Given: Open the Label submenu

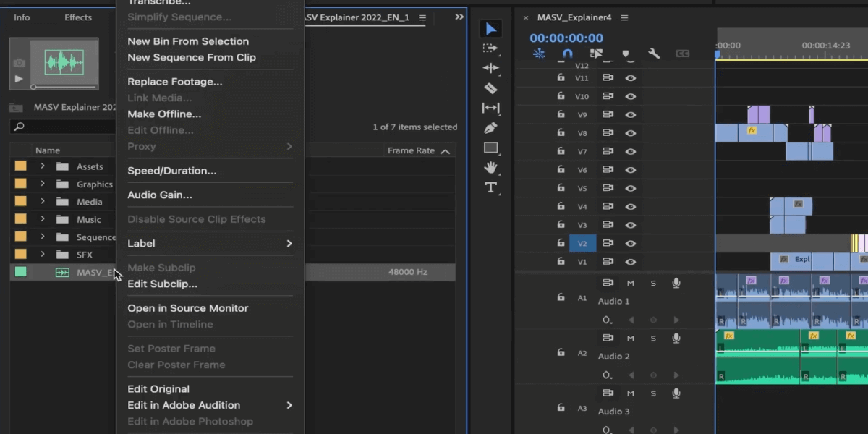Looking at the screenshot, I should click(210, 243).
